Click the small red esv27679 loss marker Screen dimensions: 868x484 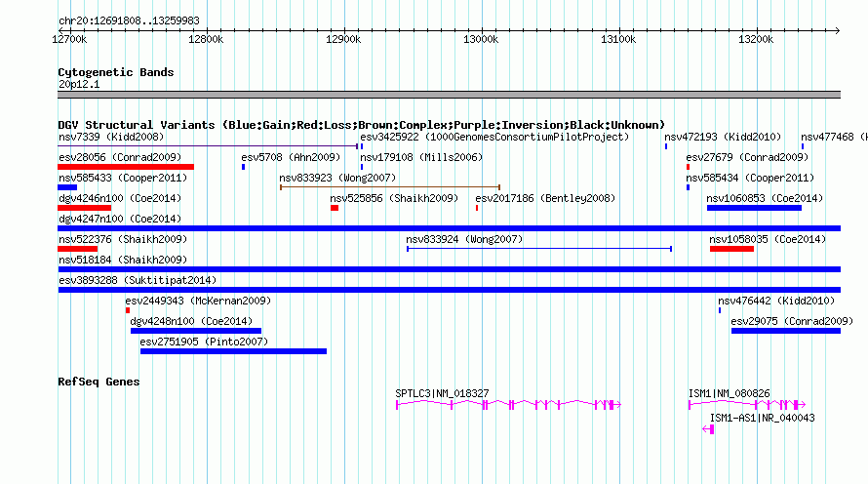(x=689, y=167)
